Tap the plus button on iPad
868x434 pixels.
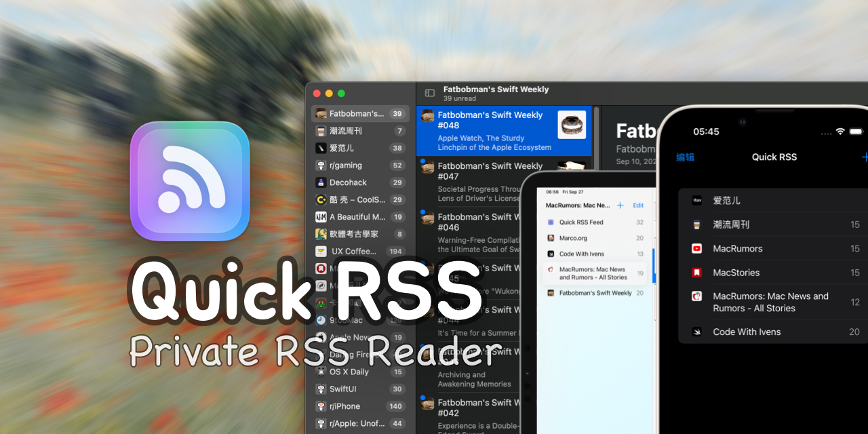(620, 205)
